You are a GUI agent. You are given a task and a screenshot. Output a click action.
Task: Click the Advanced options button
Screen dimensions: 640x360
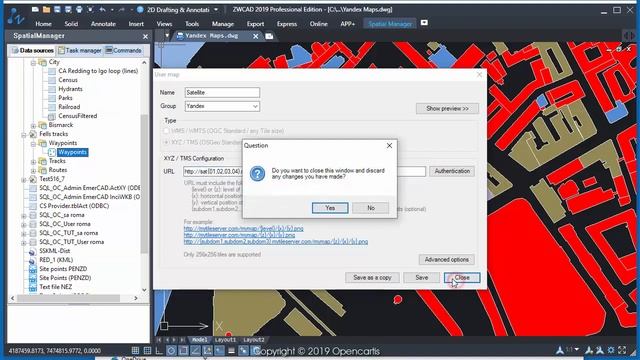pos(447,260)
